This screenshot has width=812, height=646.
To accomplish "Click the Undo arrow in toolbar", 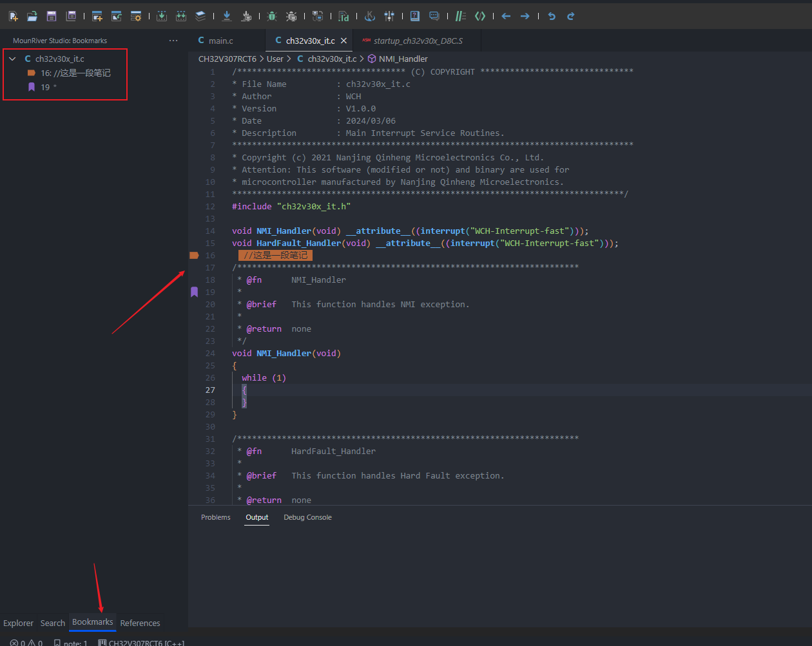I will [x=552, y=16].
